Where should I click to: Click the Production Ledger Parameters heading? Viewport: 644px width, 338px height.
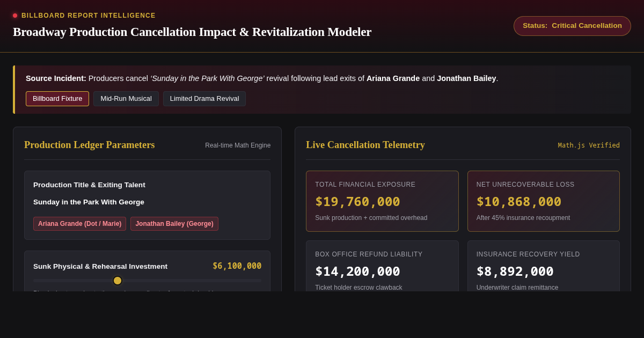click(89, 145)
